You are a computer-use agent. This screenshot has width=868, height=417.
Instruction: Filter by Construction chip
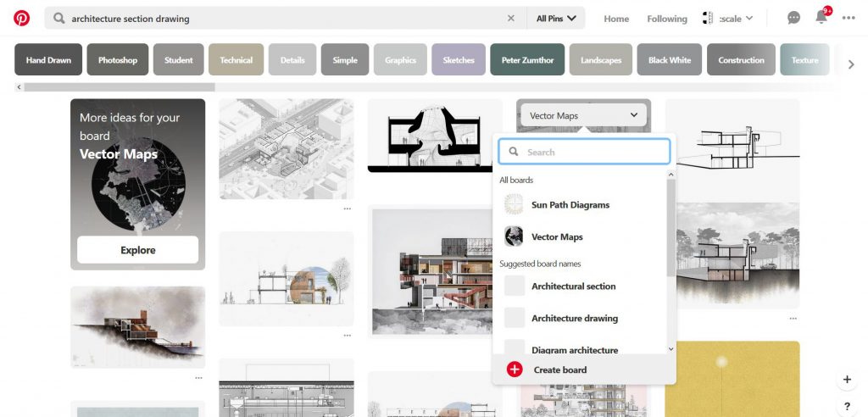[x=741, y=60]
